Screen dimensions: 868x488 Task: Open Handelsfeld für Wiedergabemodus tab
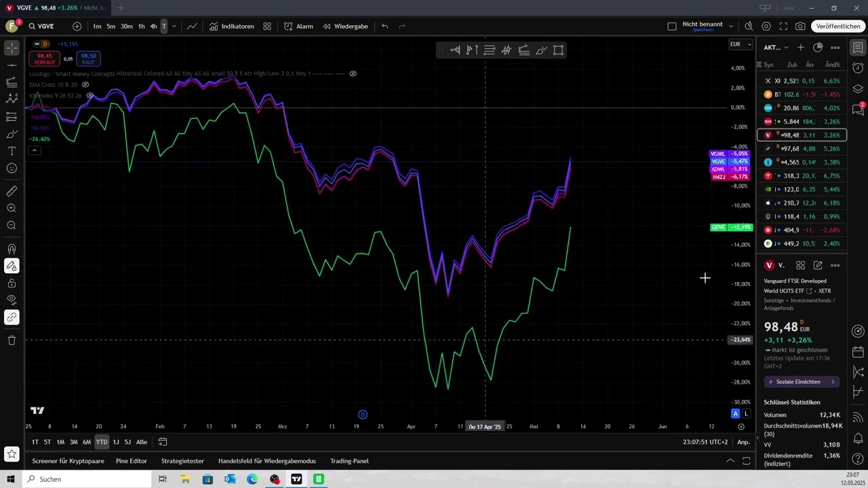click(x=267, y=461)
